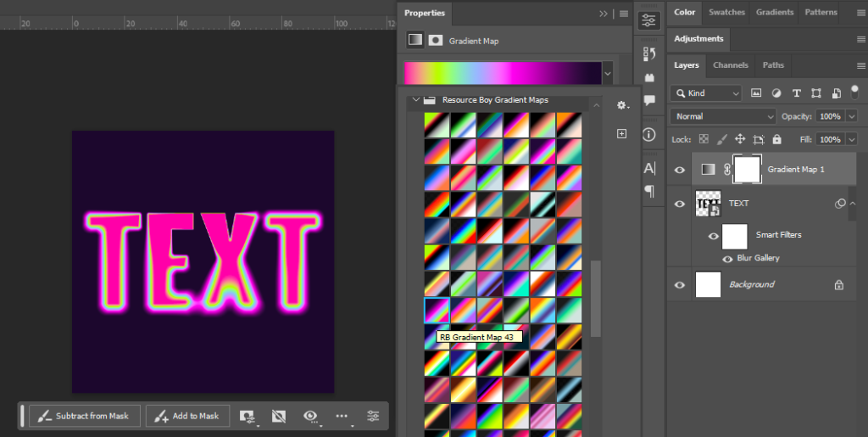Click the gradient picker gear settings icon

pos(621,105)
